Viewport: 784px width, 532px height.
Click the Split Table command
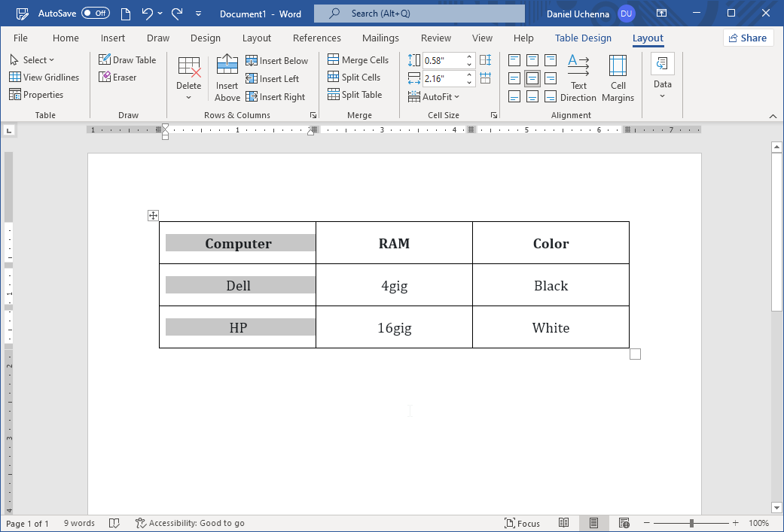[355, 95]
